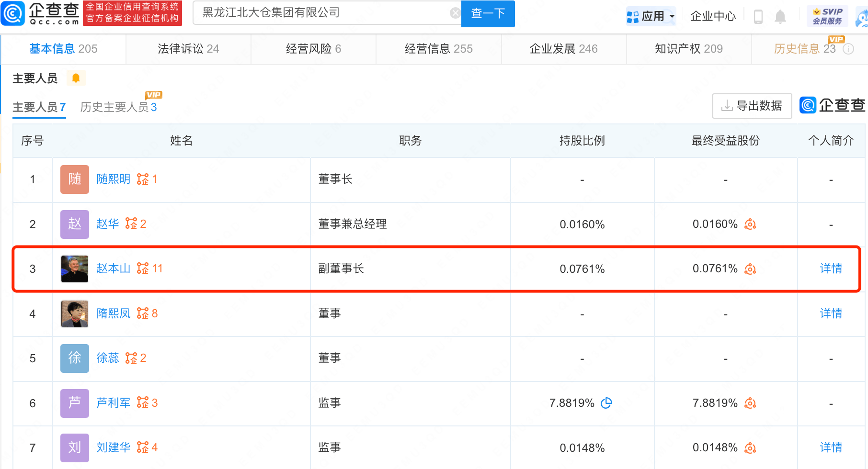Open the related-companies icon for 刘建华

click(x=142, y=447)
